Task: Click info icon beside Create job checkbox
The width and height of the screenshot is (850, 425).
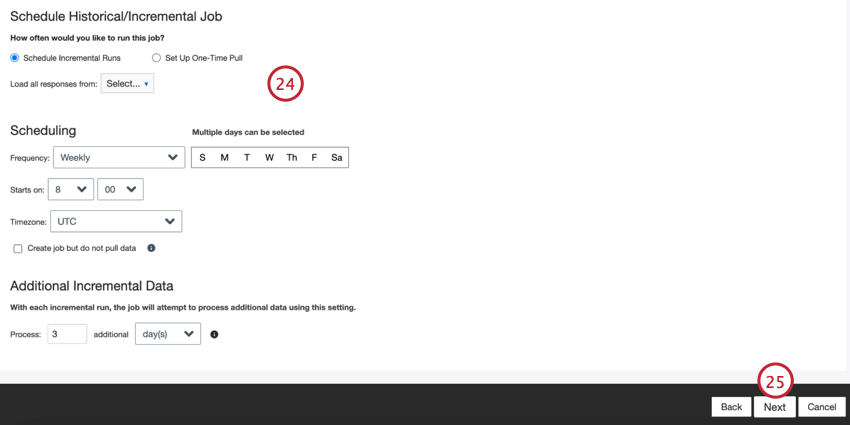Action: click(151, 248)
